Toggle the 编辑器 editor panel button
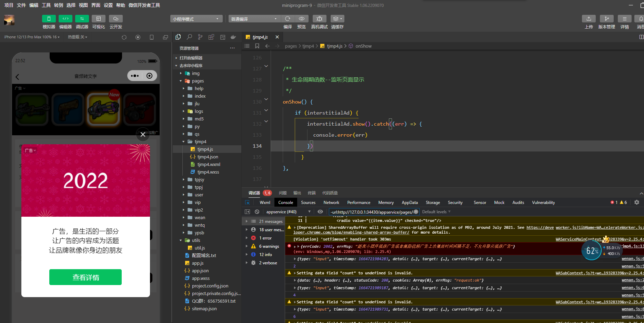Screen dimensions: 644x323 pos(65,19)
